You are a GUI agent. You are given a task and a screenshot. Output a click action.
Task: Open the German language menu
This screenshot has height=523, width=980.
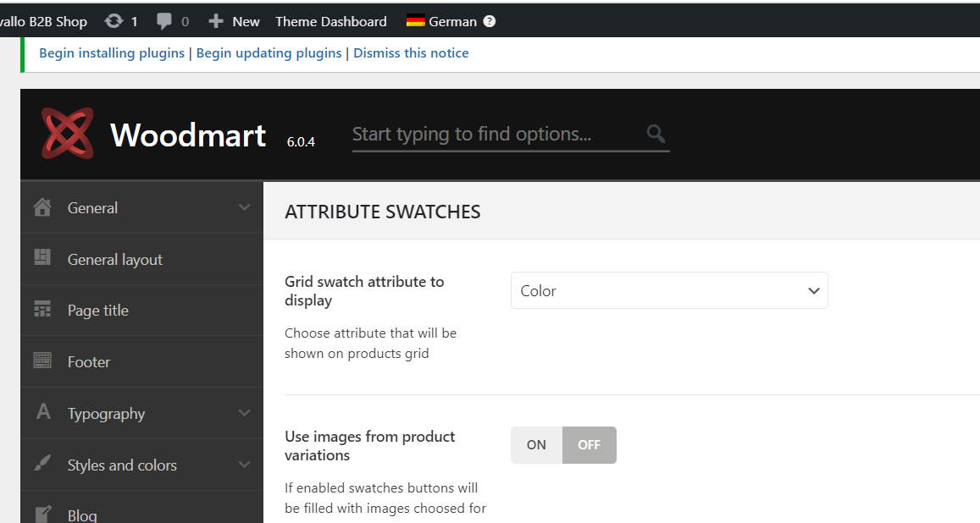tap(451, 21)
